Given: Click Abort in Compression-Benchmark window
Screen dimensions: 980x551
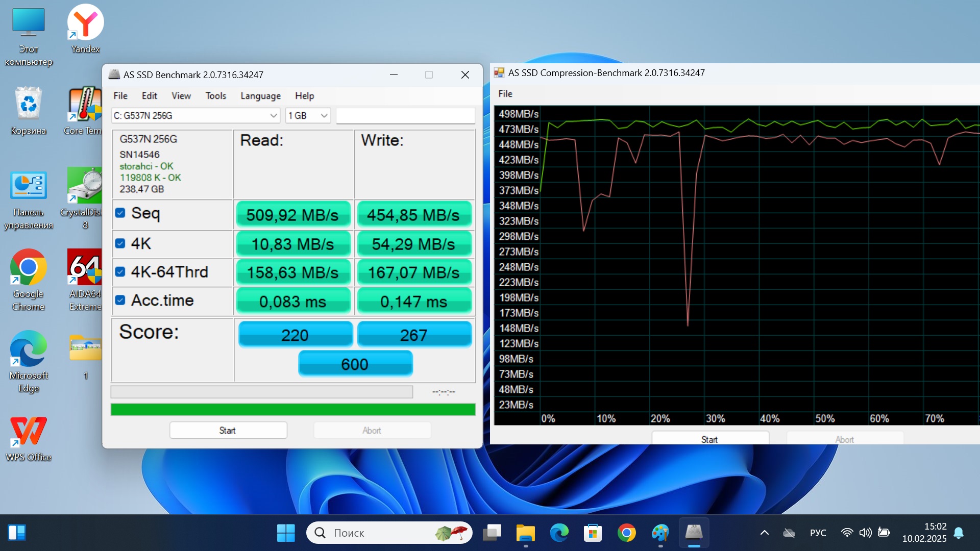Looking at the screenshot, I should [x=845, y=438].
